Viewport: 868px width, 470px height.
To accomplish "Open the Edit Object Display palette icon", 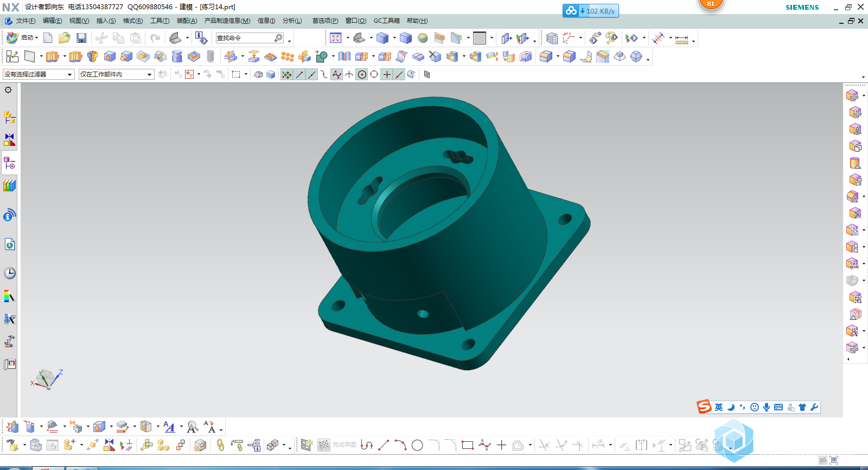I will (x=611, y=38).
